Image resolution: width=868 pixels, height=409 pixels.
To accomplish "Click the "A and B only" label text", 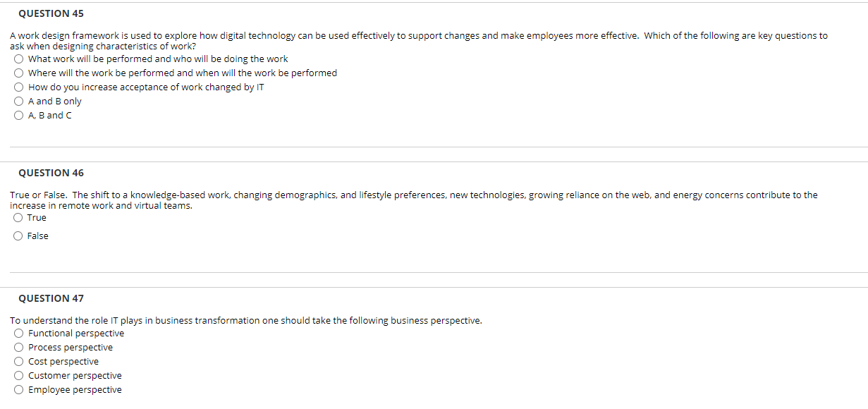I will [55, 101].
